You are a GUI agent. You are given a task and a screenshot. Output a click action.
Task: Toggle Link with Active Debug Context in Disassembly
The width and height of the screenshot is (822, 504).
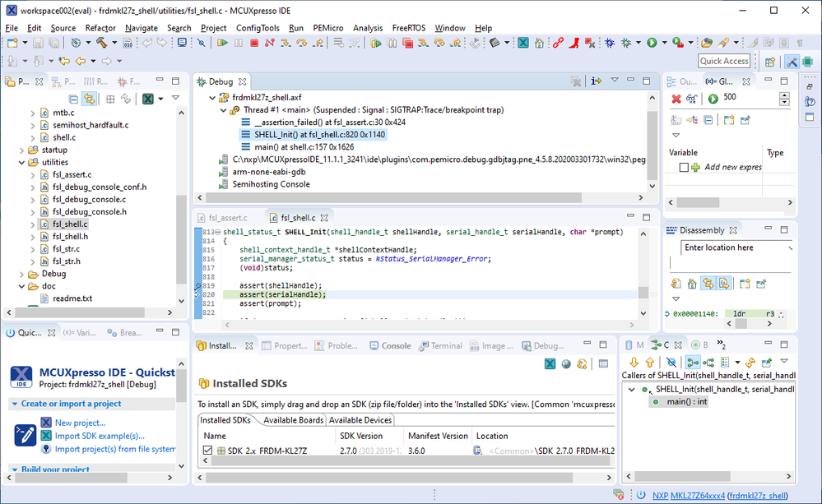tap(708, 284)
